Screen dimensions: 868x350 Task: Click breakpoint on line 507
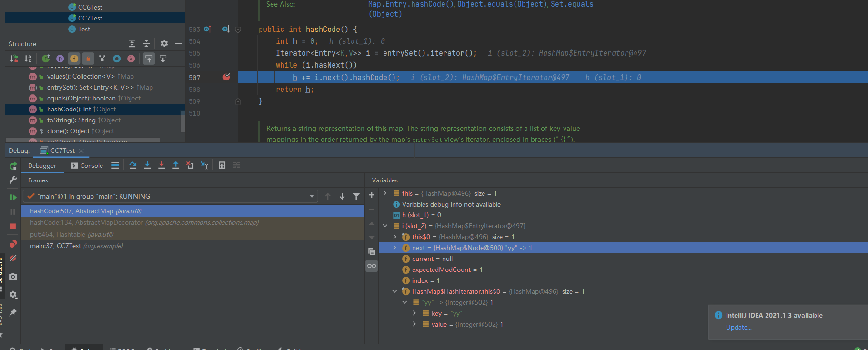[x=226, y=77]
